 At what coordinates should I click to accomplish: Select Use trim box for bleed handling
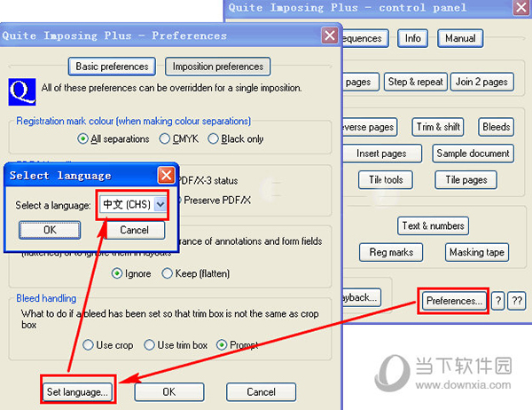[x=149, y=345]
